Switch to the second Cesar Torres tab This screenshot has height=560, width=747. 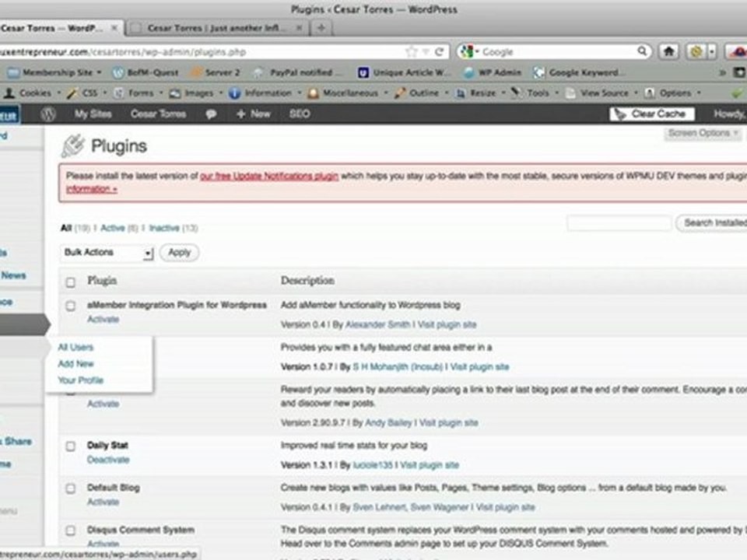217,28
